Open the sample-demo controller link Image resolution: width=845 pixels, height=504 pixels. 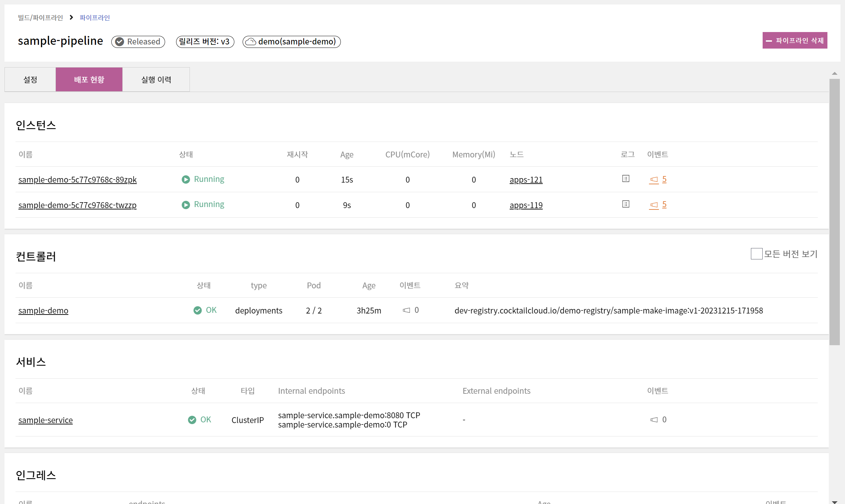(x=43, y=310)
